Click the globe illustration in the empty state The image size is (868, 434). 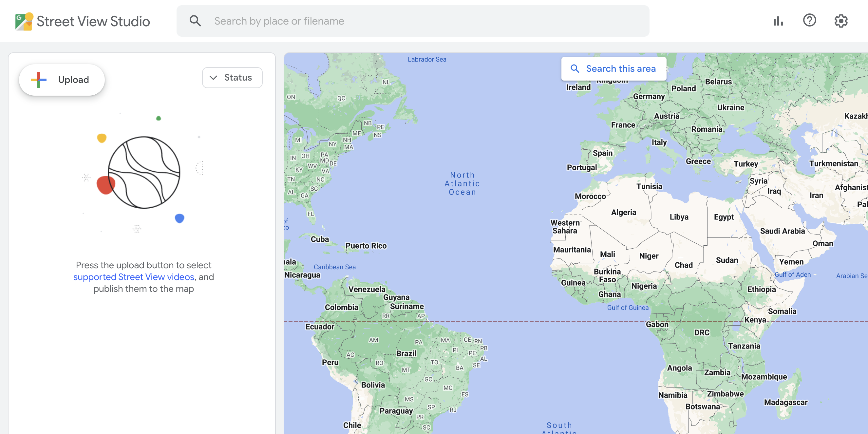(x=144, y=172)
